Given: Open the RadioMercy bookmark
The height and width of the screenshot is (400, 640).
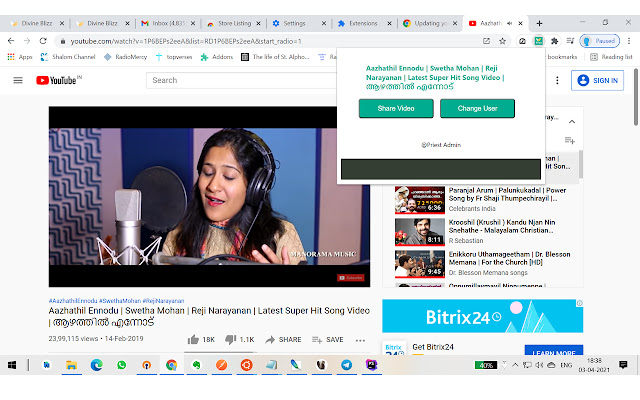Looking at the screenshot, I should coord(126,57).
